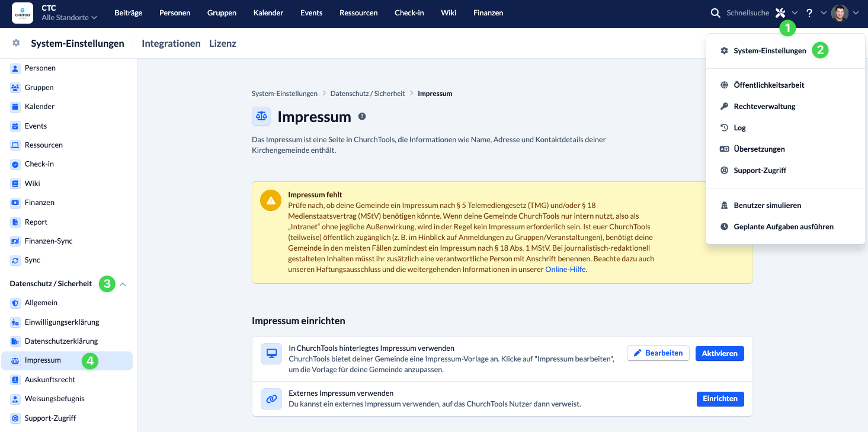This screenshot has height=432, width=868.
Task: Click the Datenschutzerklärung sidebar icon
Action: pos(15,341)
